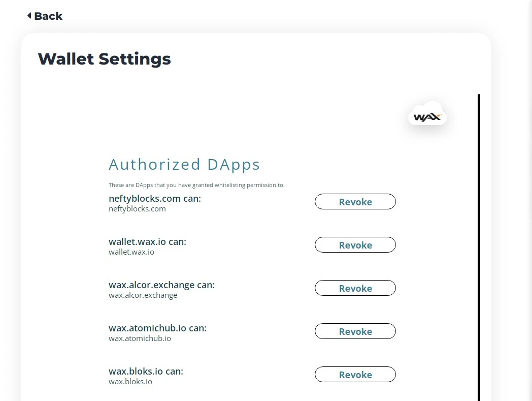Revoke permission for neftyblocks.com

coord(355,202)
